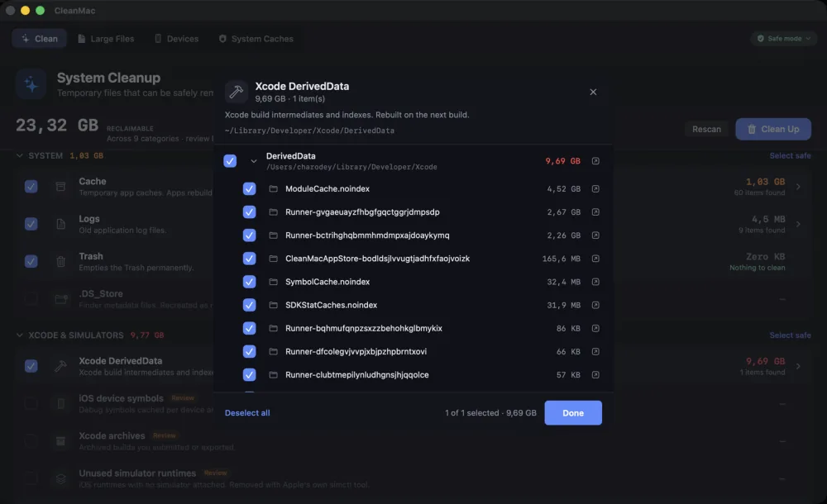
Task: Click the Xcode archives box icon
Action: [60, 440]
